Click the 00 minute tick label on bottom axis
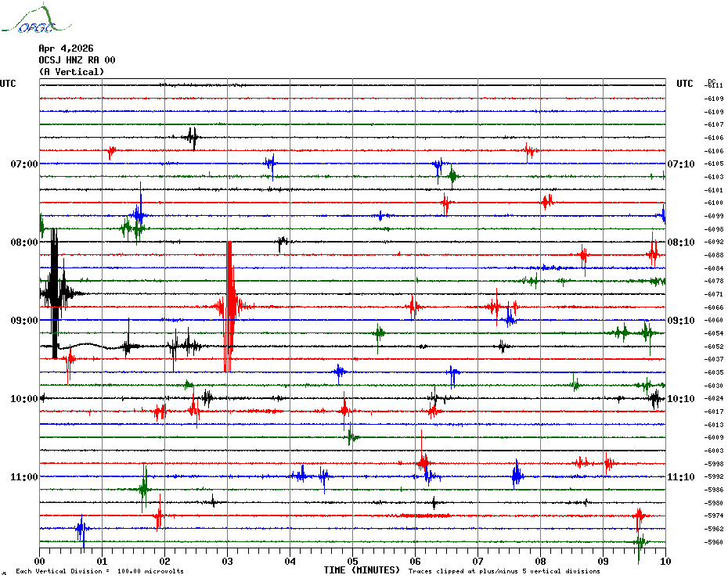 click(x=40, y=561)
